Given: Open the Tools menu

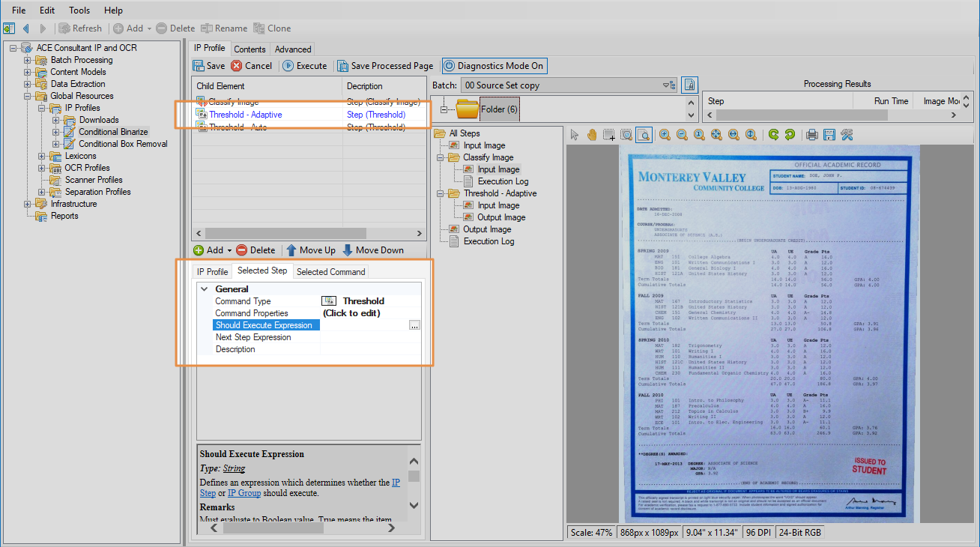Looking at the screenshot, I should click(x=79, y=10).
